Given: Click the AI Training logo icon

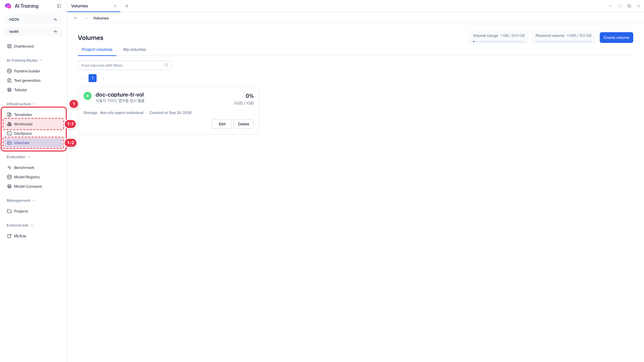Looking at the screenshot, I should (x=8, y=6).
